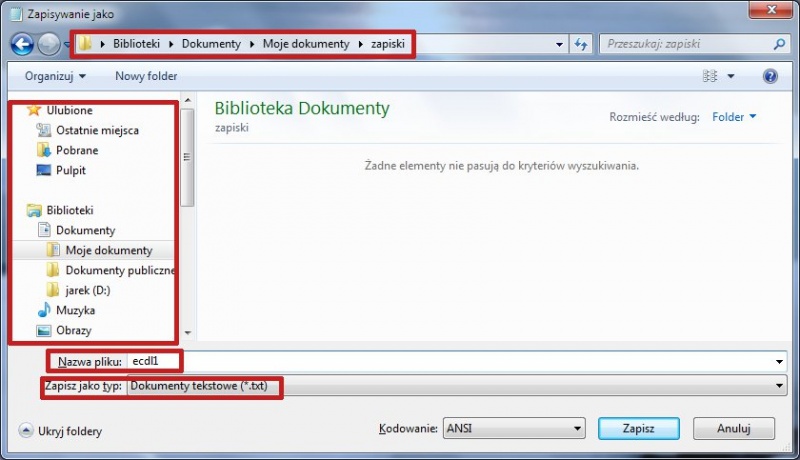Open the help question mark icon
Viewport: 800px width, 460px height.
tap(770, 76)
